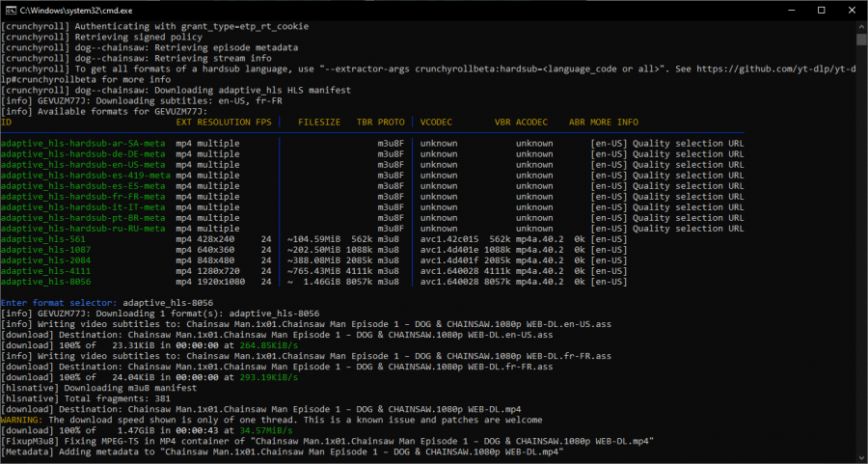Screen dimensions: 868x464
Task: Click the adaptive_hls-8056 format ID in table
Action: (x=46, y=282)
